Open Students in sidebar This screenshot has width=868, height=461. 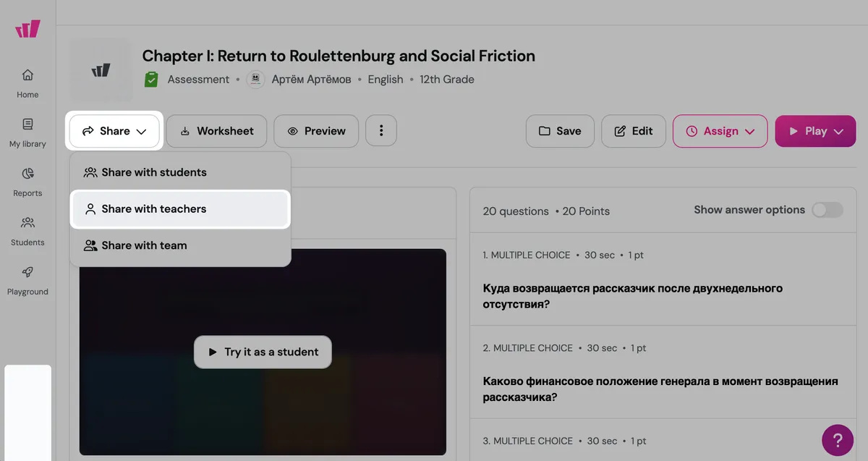tap(27, 232)
